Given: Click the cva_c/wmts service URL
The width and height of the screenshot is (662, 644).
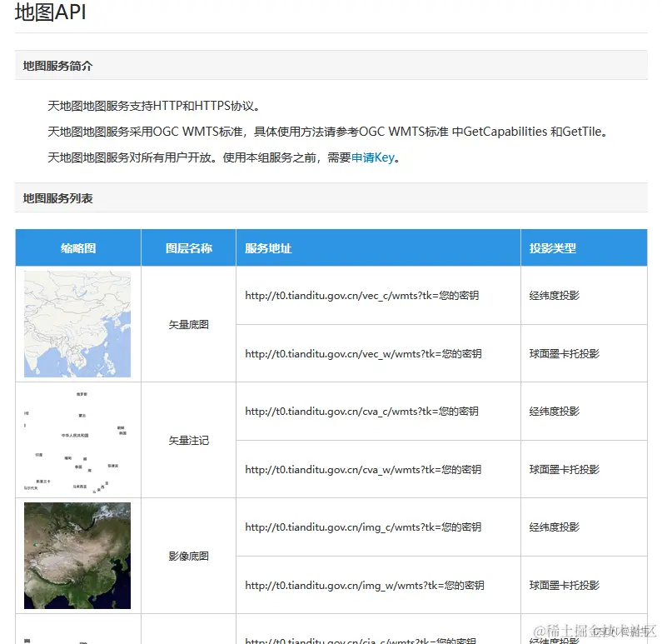Looking at the screenshot, I should [362, 412].
